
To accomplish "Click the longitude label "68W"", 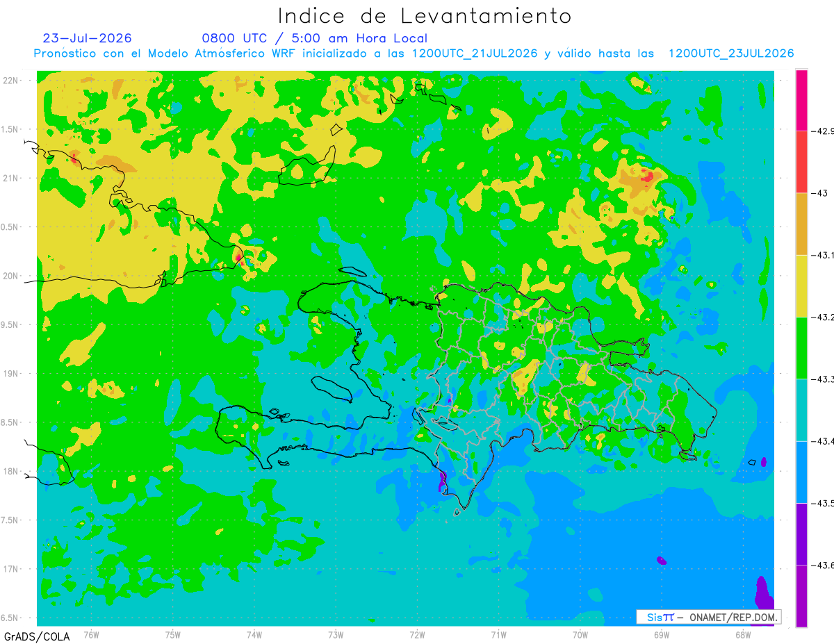I will 742,635.
